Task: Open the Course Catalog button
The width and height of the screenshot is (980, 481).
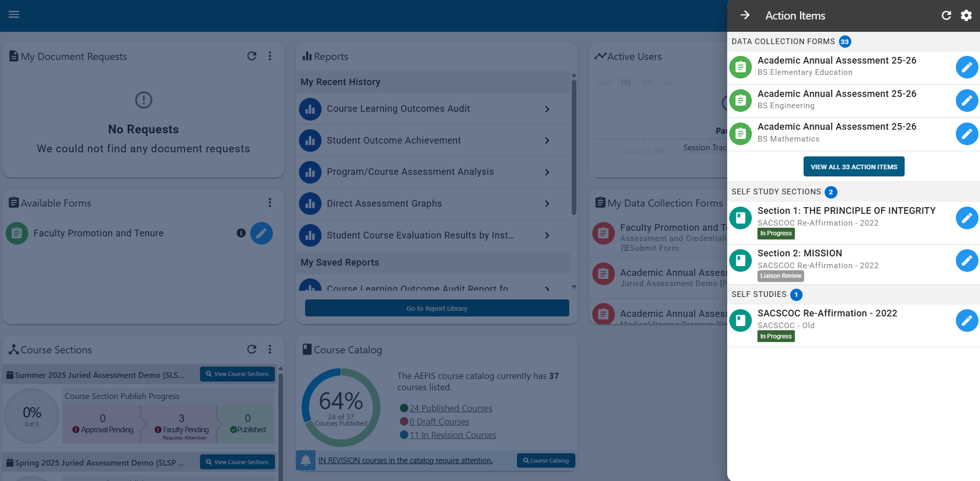Action: (546, 460)
